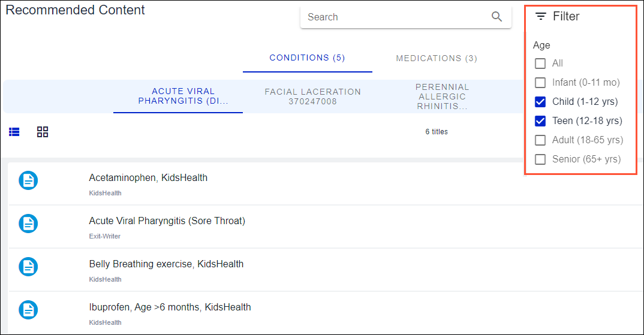Open the Perennial Allergic Rhinitis tab
This screenshot has width=644, height=335.
coord(443,96)
